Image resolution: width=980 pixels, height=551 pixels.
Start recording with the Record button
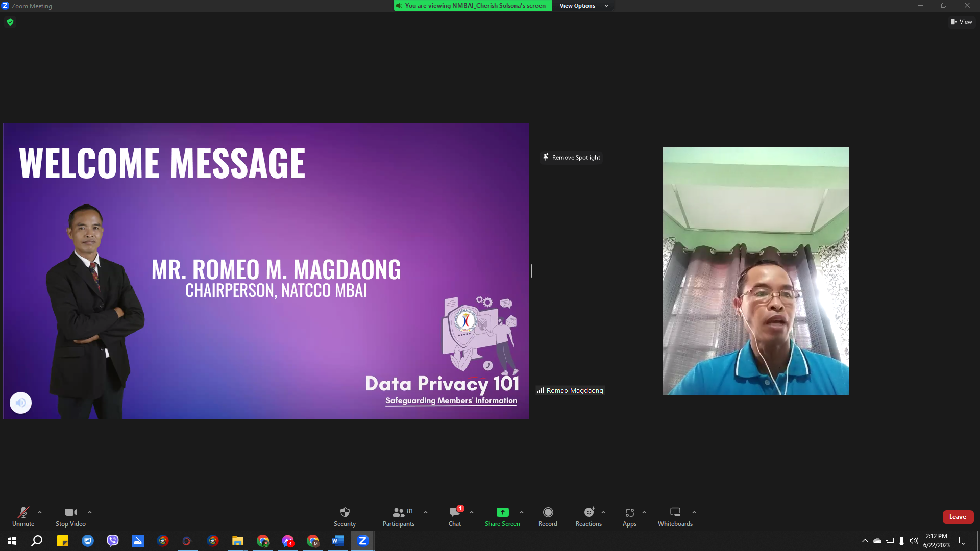(x=548, y=516)
